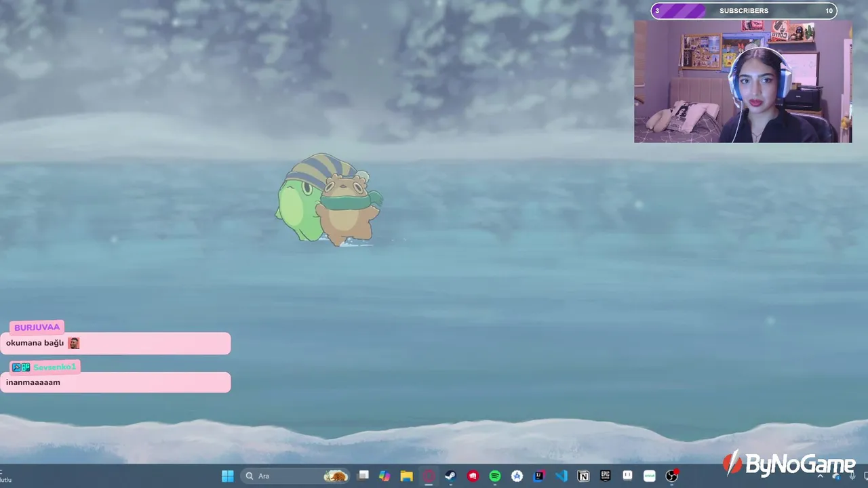The height and width of the screenshot is (488, 868).
Task: Expand hidden system tray icons chevron
Action: point(820,476)
